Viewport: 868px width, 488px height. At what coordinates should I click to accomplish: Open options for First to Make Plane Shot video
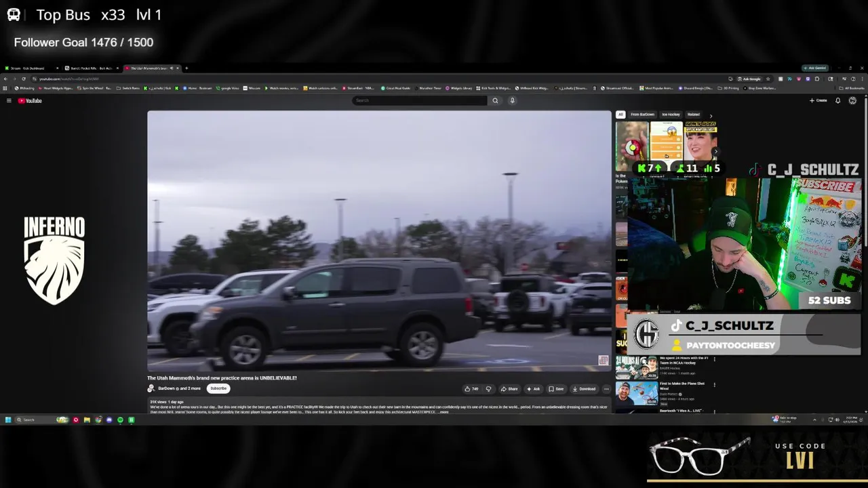[x=714, y=384]
